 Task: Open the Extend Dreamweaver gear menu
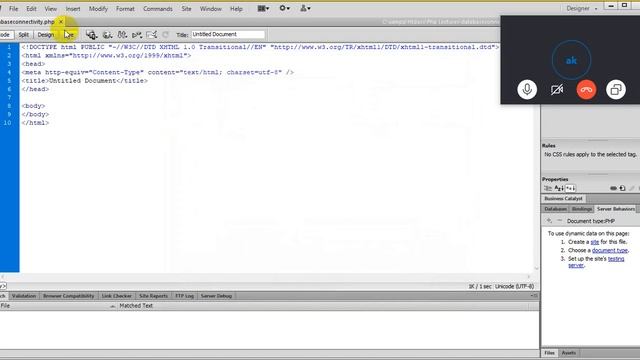click(x=284, y=8)
